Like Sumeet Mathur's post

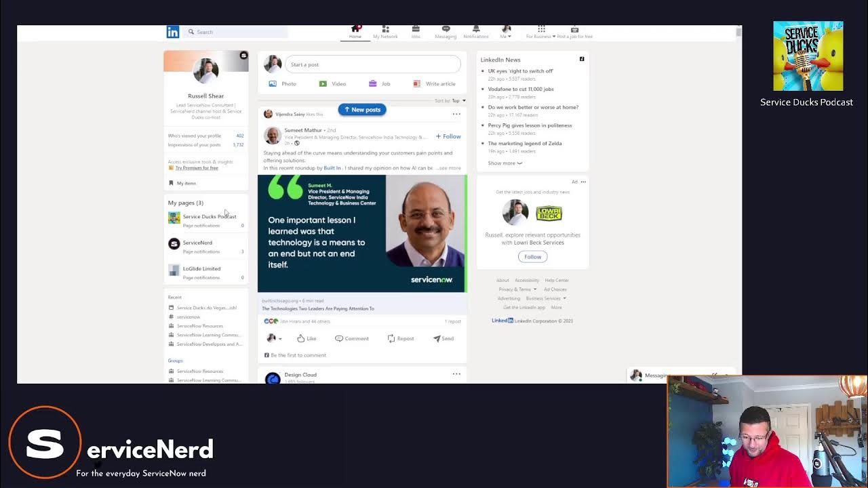307,338
